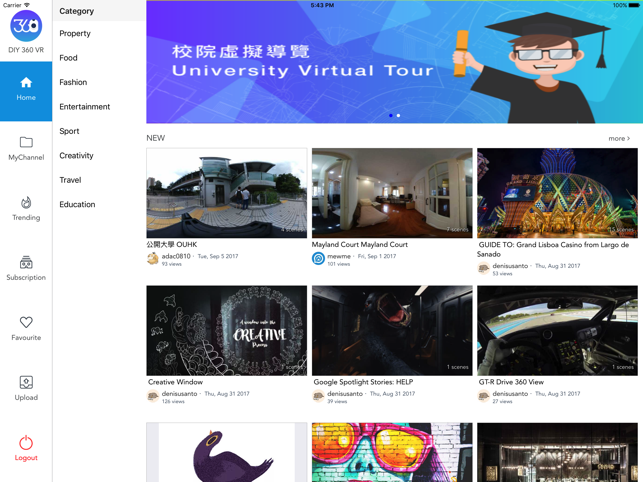Click the 'Creative Window' title
Image resolution: width=643 pixels, height=482 pixels.
176,382
